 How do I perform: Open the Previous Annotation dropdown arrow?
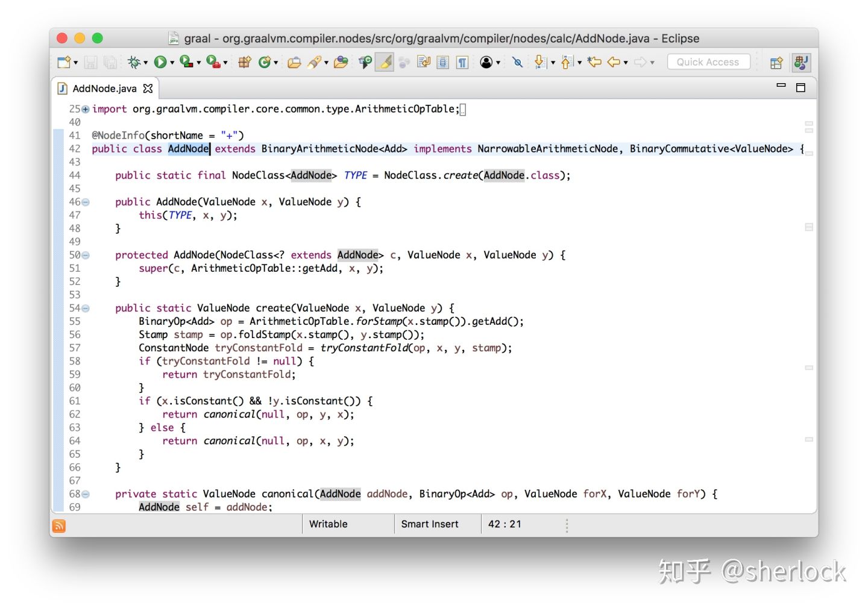pos(579,63)
